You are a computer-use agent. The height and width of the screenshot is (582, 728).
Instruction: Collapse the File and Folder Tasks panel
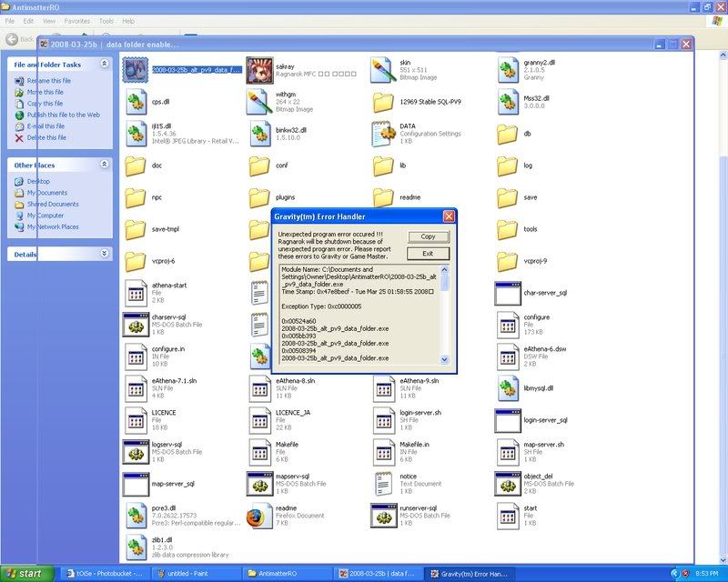tap(104, 65)
